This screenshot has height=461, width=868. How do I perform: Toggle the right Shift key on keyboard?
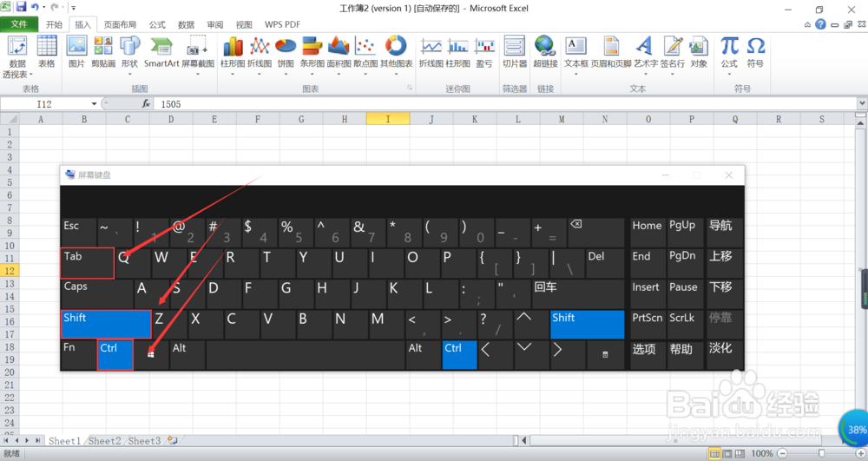[588, 325]
